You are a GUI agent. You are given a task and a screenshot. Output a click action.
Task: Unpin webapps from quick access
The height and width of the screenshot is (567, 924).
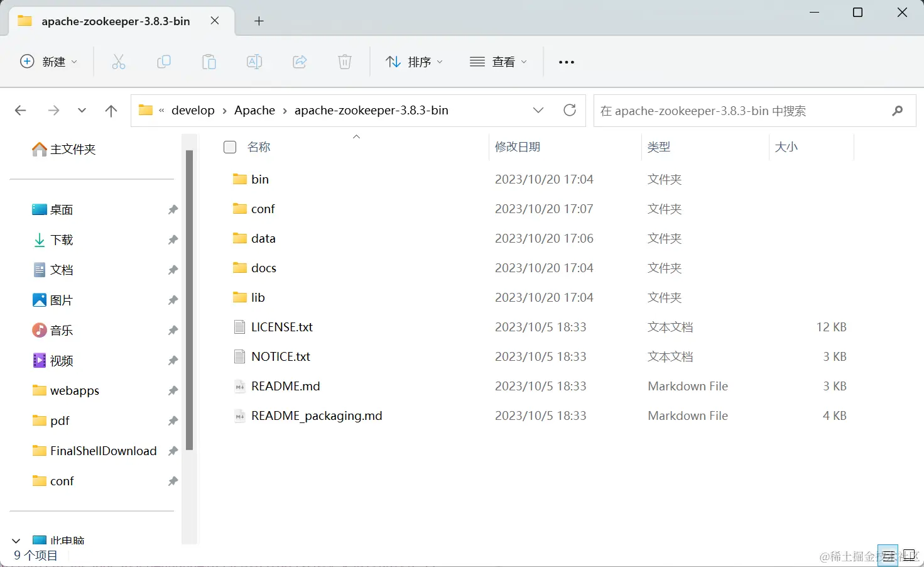pos(173,390)
